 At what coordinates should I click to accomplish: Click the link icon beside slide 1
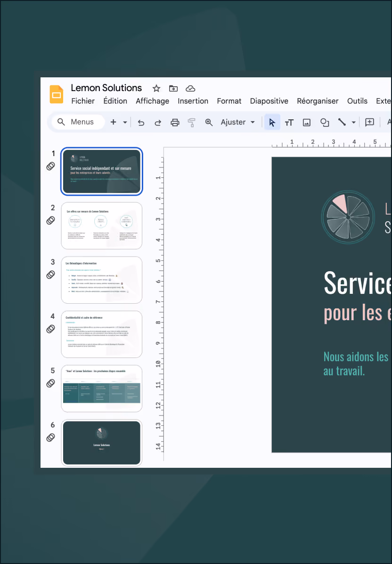click(x=51, y=166)
